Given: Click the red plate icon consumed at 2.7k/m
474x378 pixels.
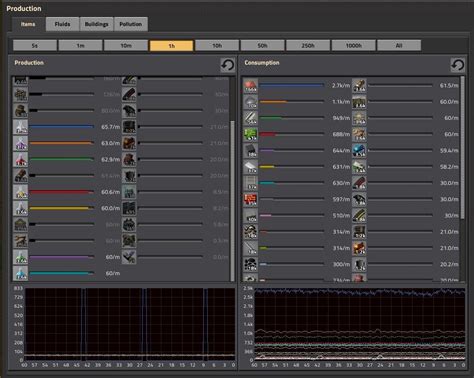Looking at the screenshot, I should [250, 86].
